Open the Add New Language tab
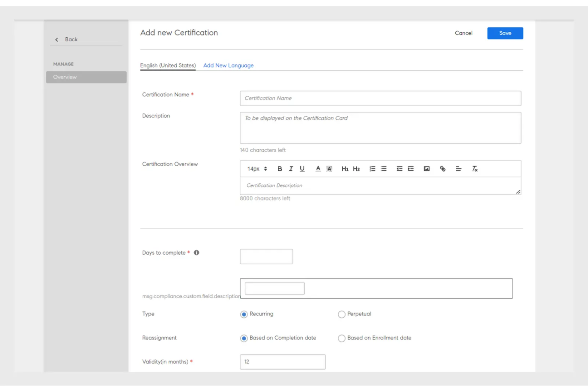 228,65
